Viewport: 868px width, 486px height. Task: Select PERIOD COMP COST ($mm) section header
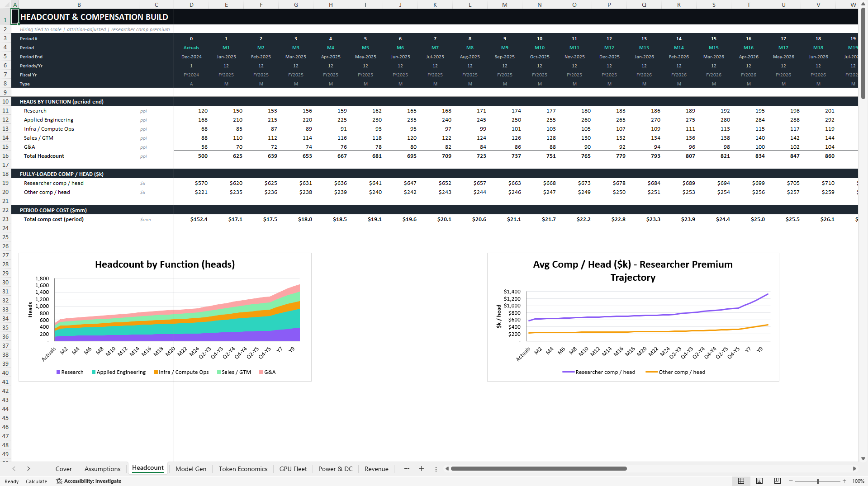coord(53,210)
